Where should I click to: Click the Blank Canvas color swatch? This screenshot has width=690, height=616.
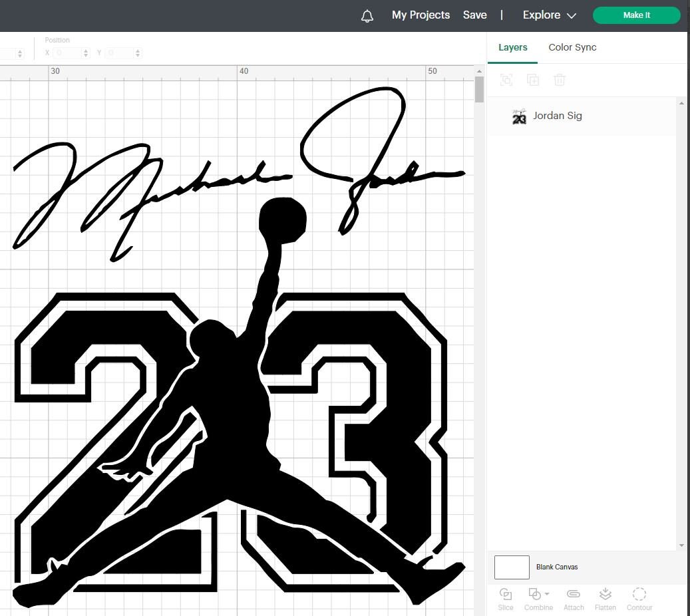click(x=511, y=567)
